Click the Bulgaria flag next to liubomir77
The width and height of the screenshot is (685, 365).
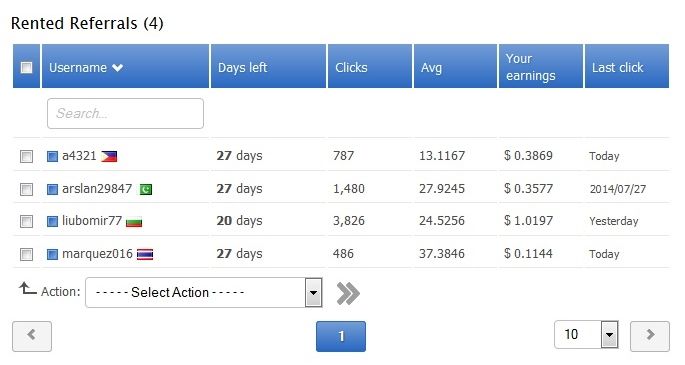(134, 222)
